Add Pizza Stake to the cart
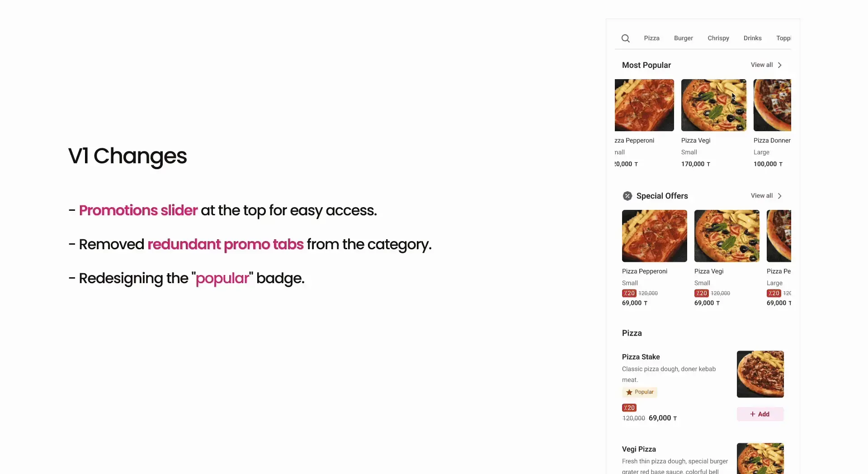868x474 pixels. pos(759,414)
